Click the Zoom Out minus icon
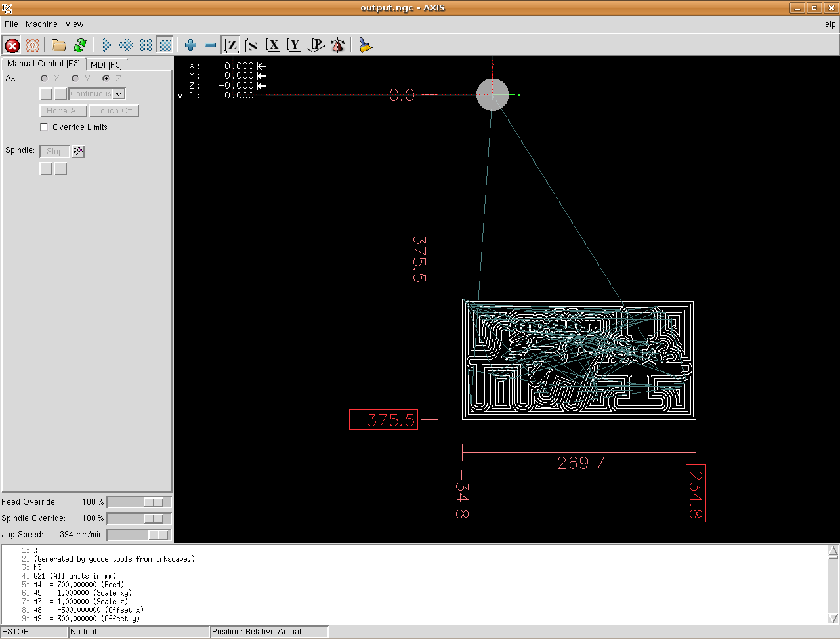The image size is (840, 639). (210, 45)
